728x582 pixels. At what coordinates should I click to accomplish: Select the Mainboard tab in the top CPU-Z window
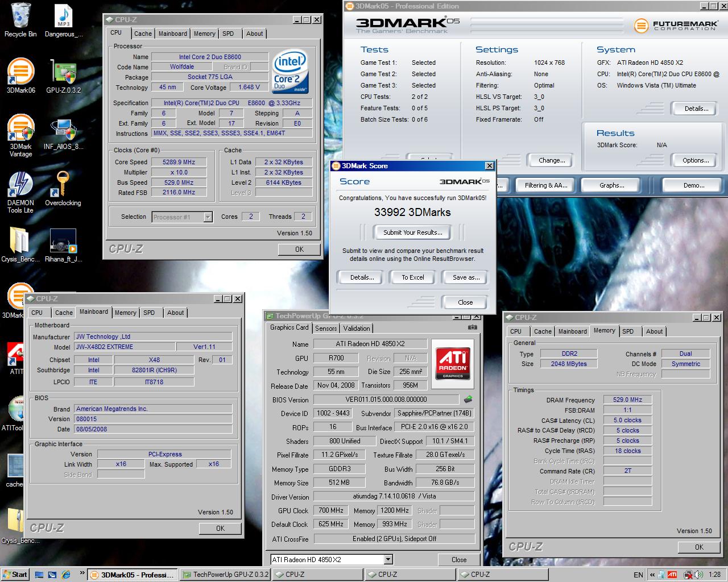point(172,34)
